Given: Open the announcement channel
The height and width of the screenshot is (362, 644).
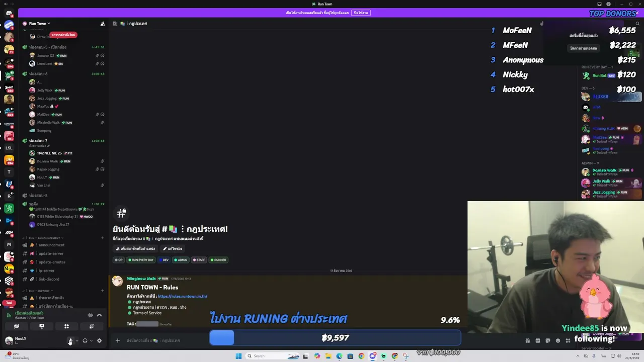Looking at the screenshot, I should click(x=63, y=245).
